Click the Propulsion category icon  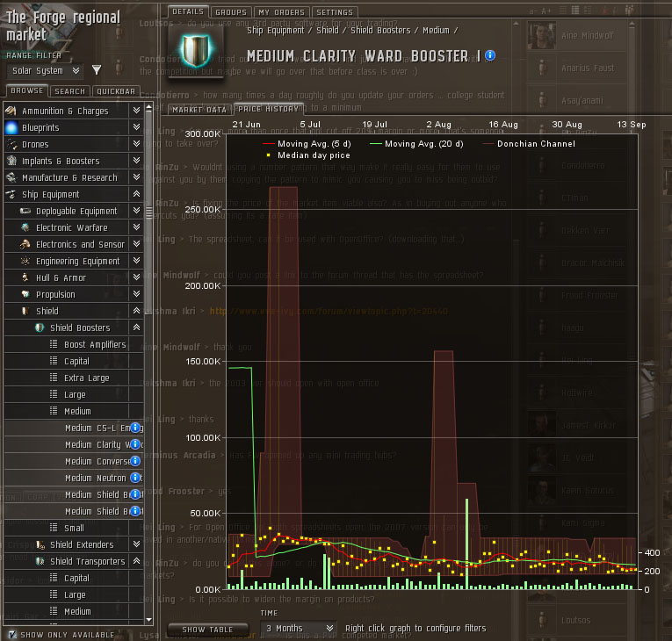coord(25,295)
